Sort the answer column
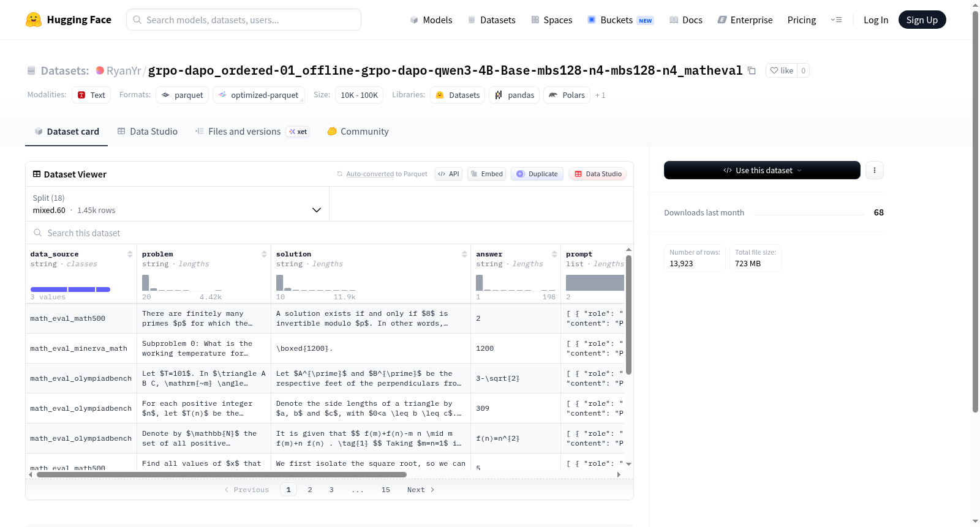 point(554,254)
